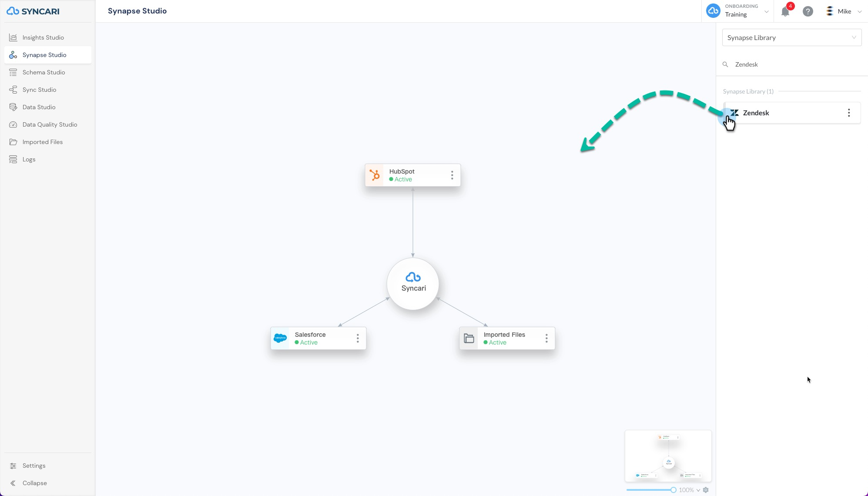Click the Synapse Studio nodes icon
The height and width of the screenshot is (496, 868).
(x=13, y=55)
